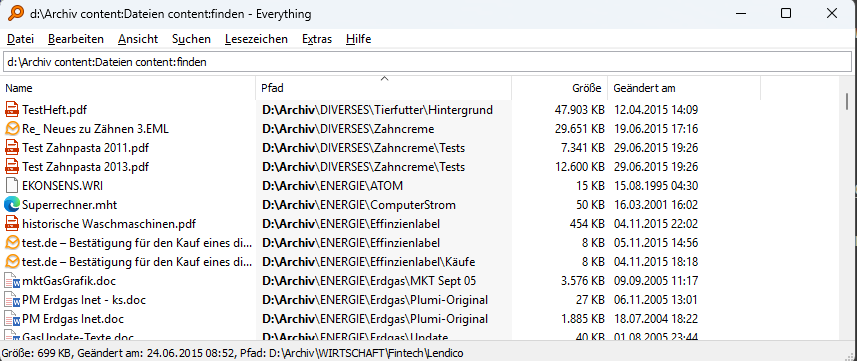Image resolution: width=857 pixels, height=361 pixels.
Task: Open the Hilfe menu
Action: click(359, 39)
